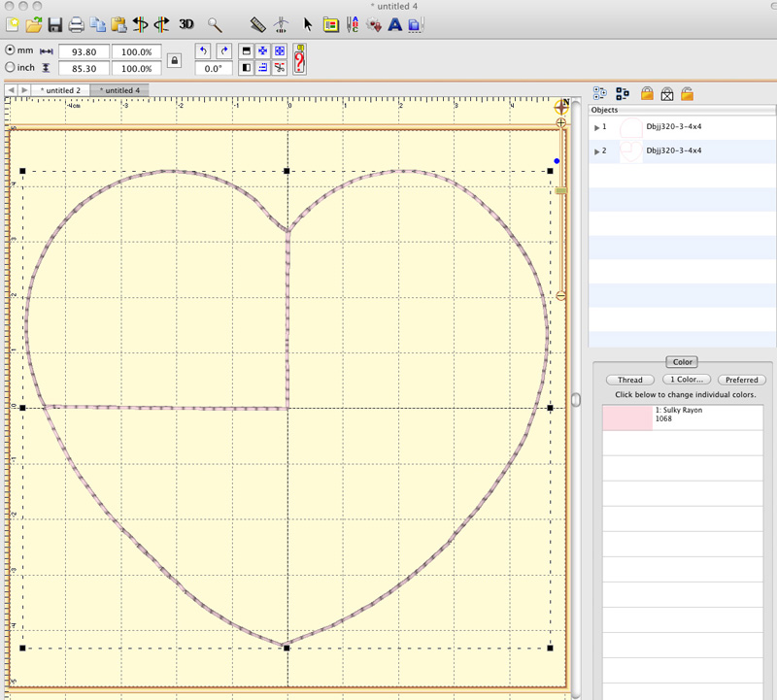The height and width of the screenshot is (700, 777).
Task: Activate the ruler measure tool
Action: [257, 25]
